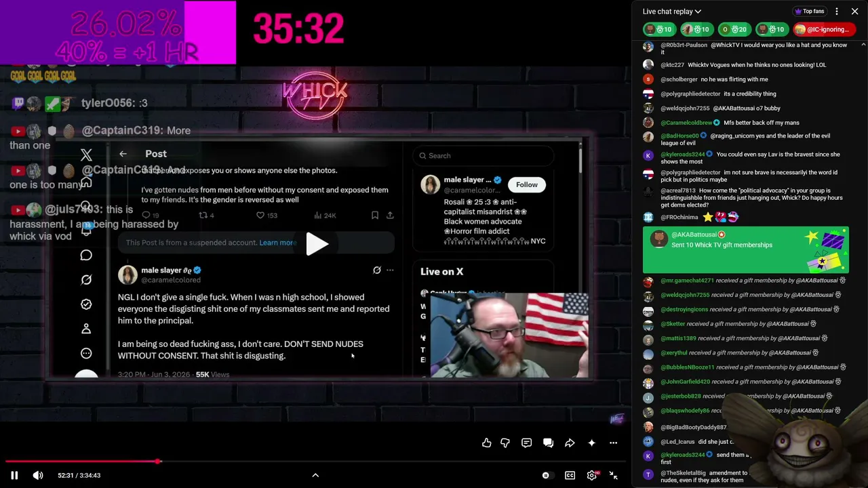This screenshot has height=488, width=868.
Task: Open the video settings gear
Action: 592,475
